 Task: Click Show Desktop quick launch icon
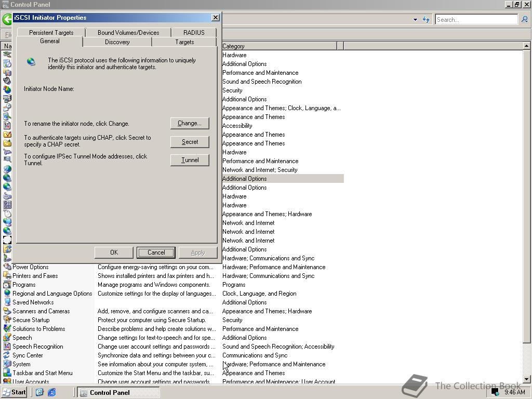(x=39, y=393)
